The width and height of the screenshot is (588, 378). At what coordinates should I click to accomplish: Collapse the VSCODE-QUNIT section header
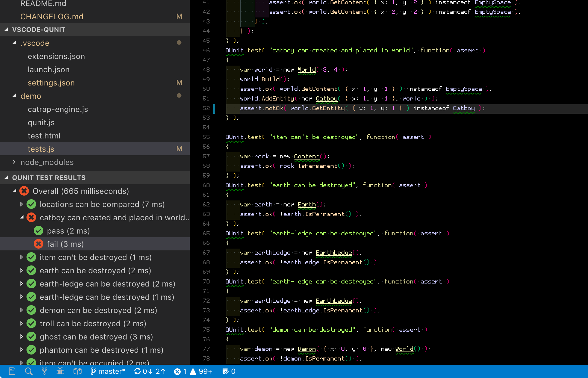tap(39, 29)
